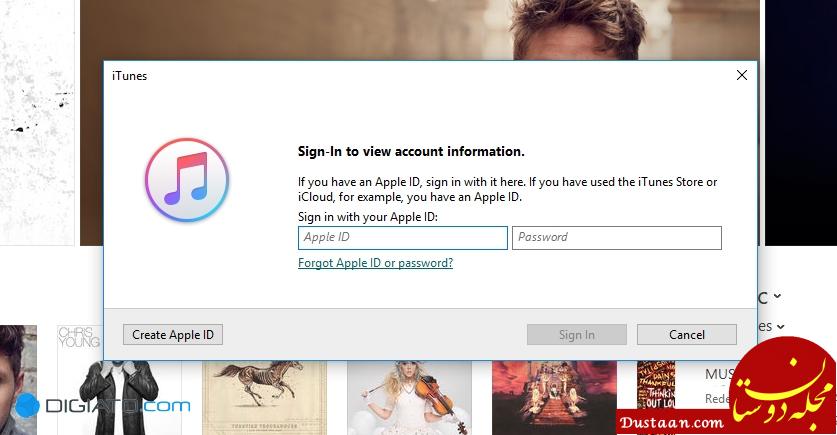Click the iTunes music note logo

(187, 180)
